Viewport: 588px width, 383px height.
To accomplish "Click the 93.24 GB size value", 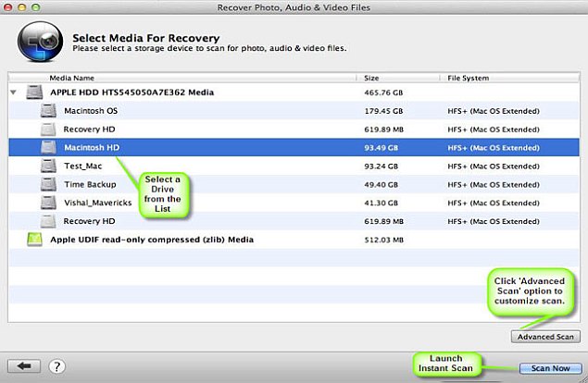I will click(x=381, y=166).
